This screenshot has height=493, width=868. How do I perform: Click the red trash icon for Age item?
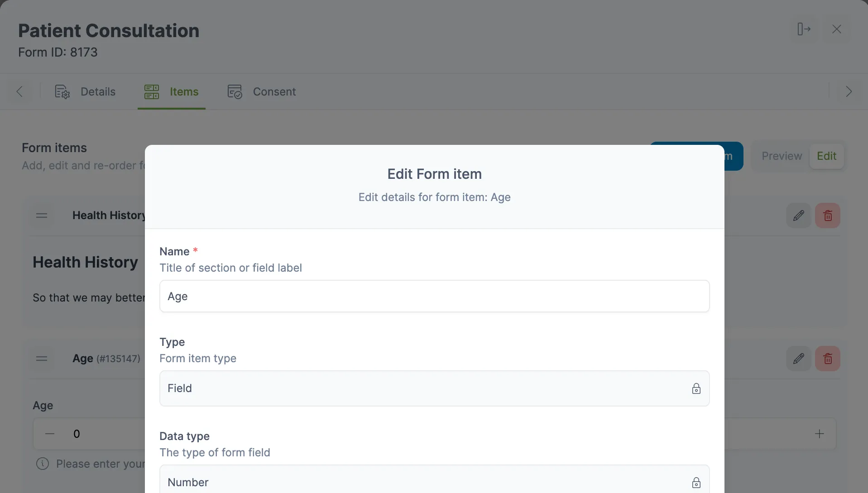click(827, 359)
